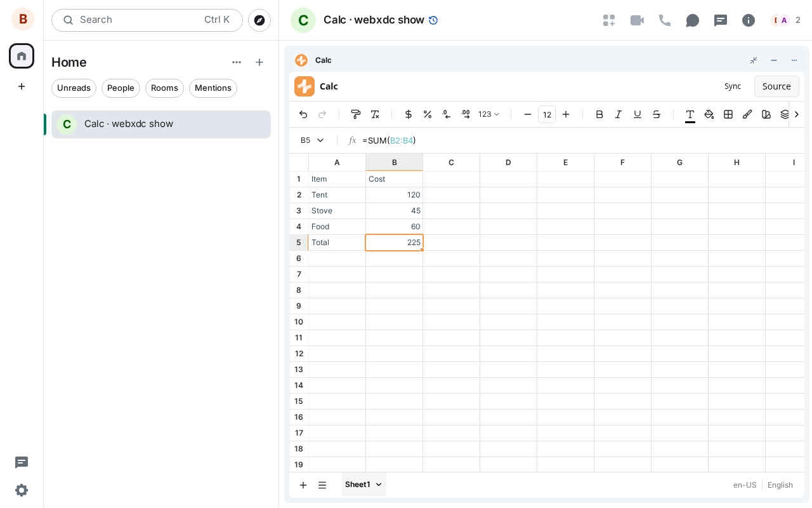The height and width of the screenshot is (508, 812).
Task: Decrease decimal places
Action: 447,114
